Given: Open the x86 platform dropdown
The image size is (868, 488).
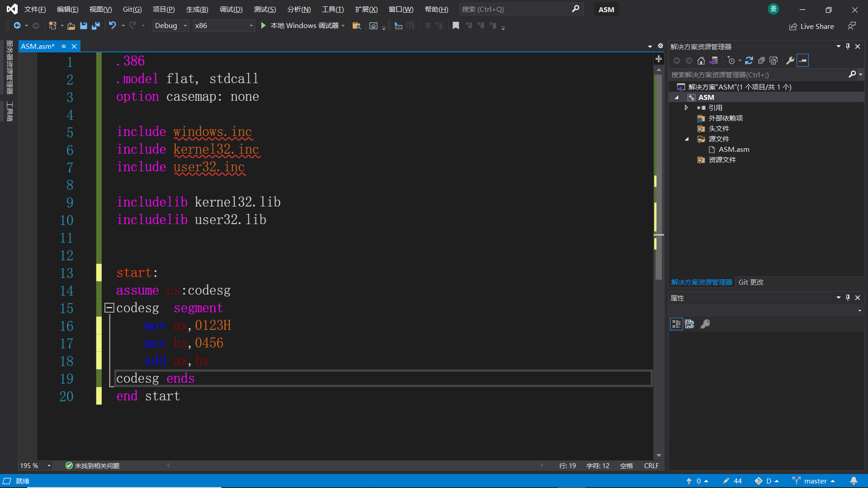Looking at the screenshot, I should 224,26.
